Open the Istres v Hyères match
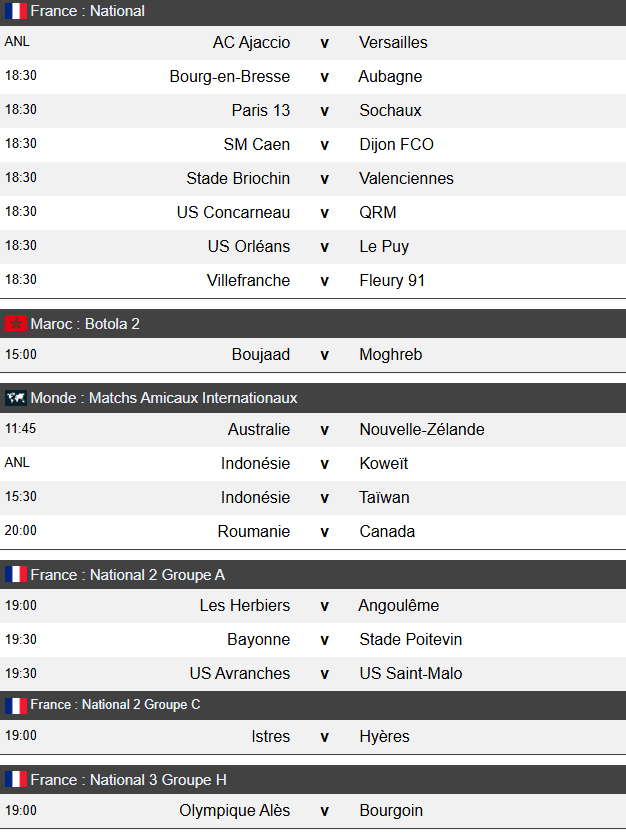The width and height of the screenshot is (626, 834). coord(323,737)
